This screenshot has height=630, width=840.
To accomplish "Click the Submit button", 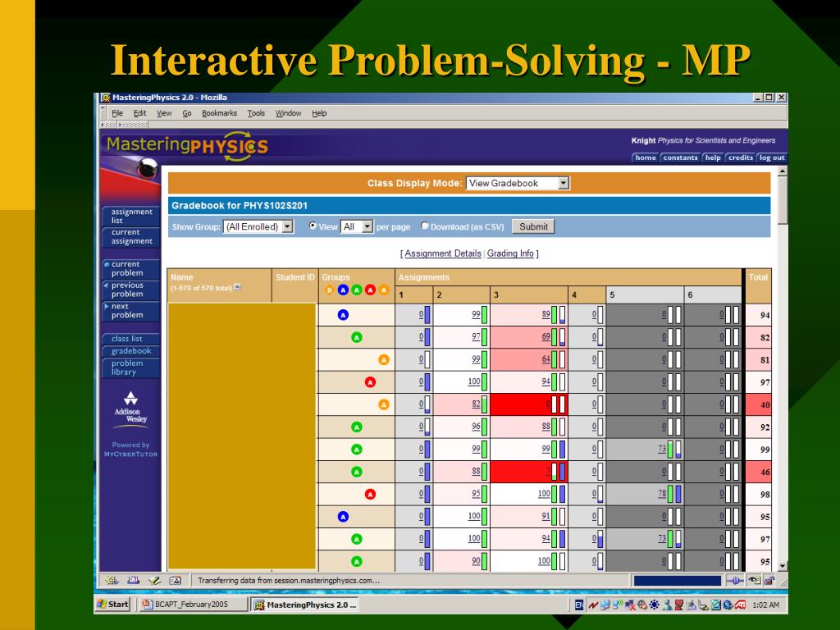I will click(533, 226).
